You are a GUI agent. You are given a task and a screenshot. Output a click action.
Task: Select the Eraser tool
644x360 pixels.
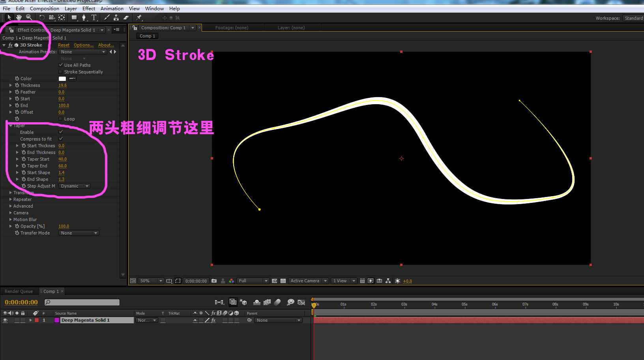click(x=126, y=17)
